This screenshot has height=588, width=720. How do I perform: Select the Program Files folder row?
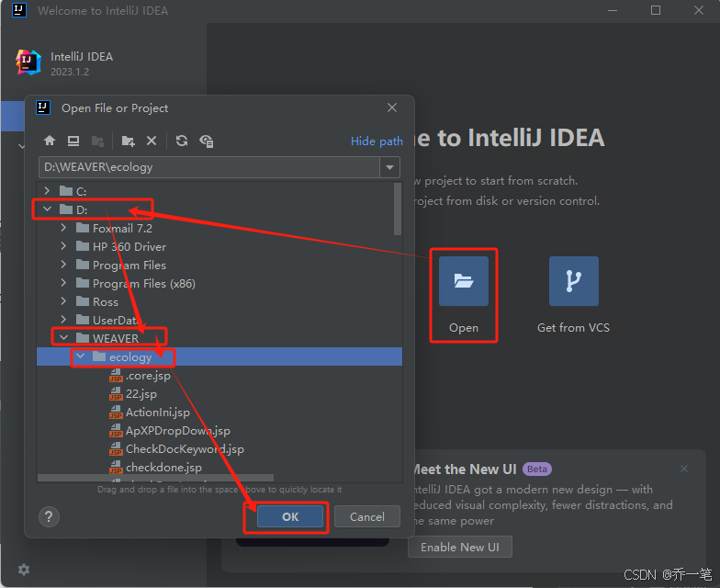(219, 265)
